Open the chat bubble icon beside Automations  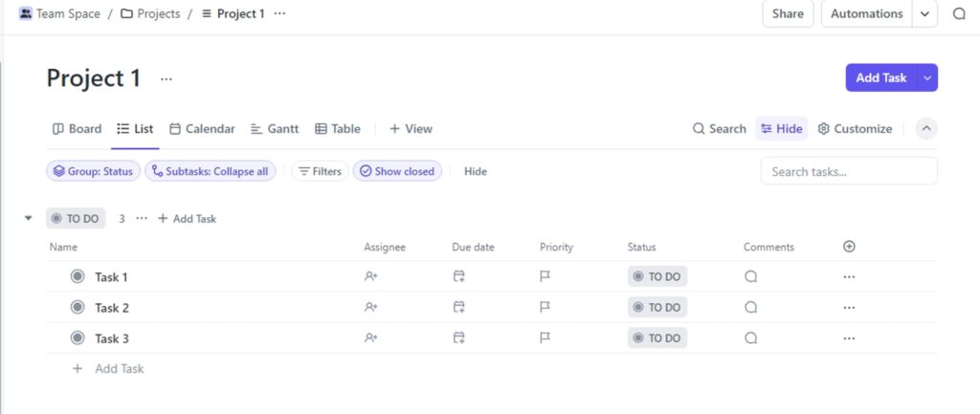[959, 13]
